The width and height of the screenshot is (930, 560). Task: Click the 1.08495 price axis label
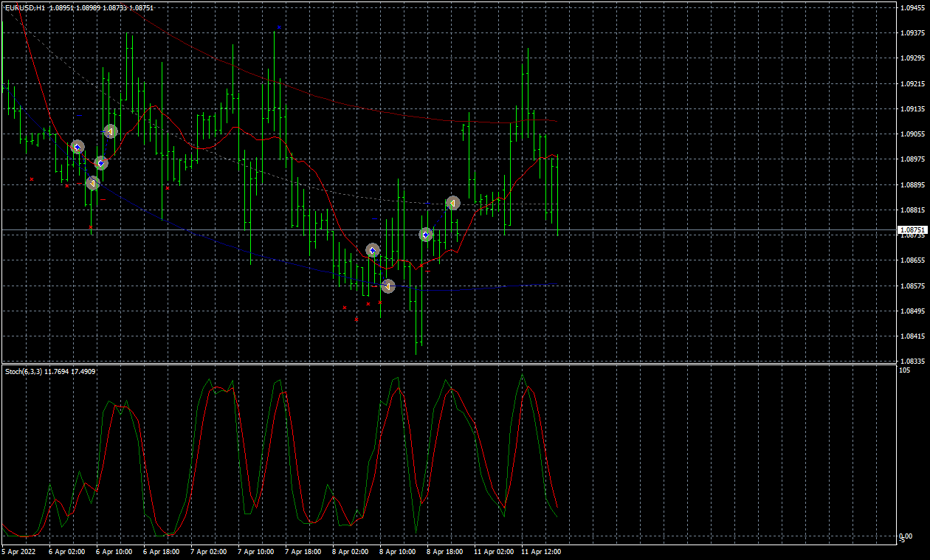[912, 311]
